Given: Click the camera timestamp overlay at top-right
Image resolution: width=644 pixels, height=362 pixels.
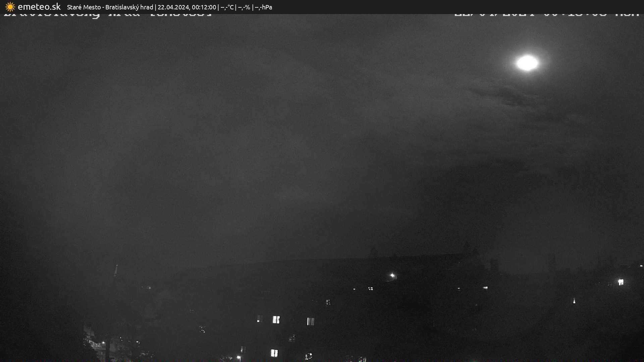Looking at the screenshot, I should [547, 15].
